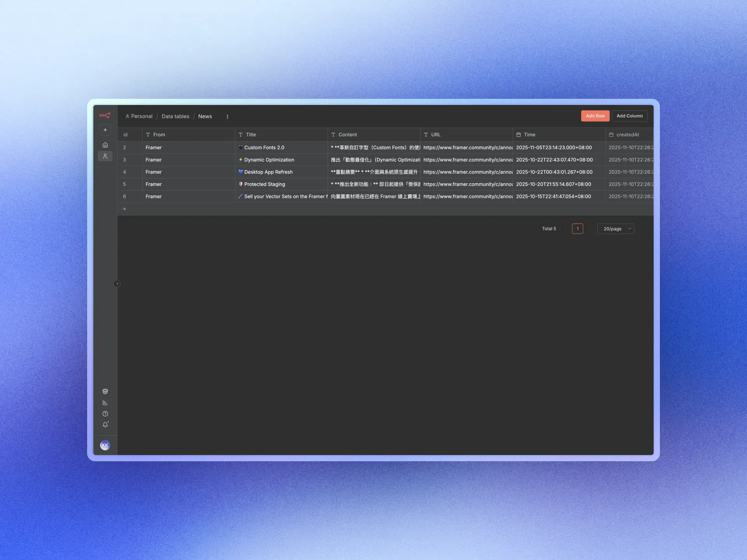Open the KK user avatar menu
747x560 pixels.
click(105, 445)
